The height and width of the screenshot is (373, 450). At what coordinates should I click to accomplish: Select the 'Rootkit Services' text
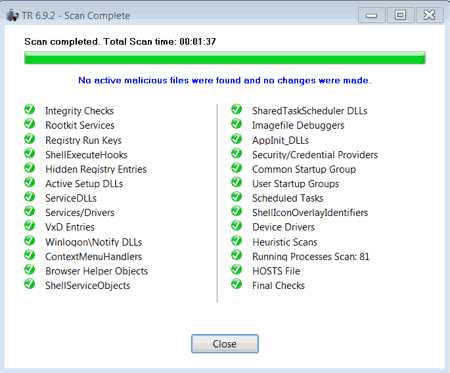coord(80,125)
